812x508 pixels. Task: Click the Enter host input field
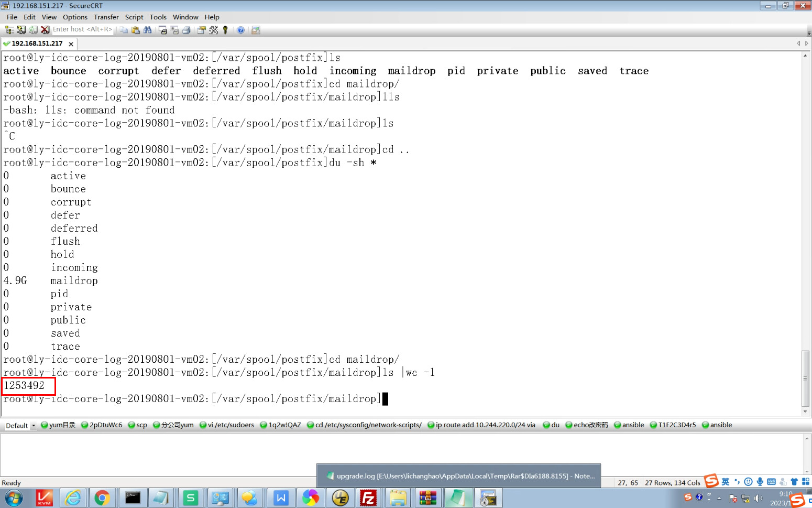[82, 29]
